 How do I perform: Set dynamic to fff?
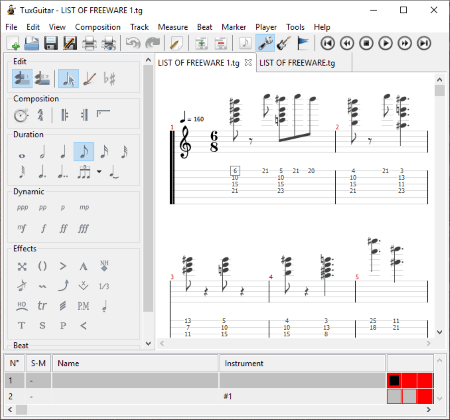[x=83, y=228]
